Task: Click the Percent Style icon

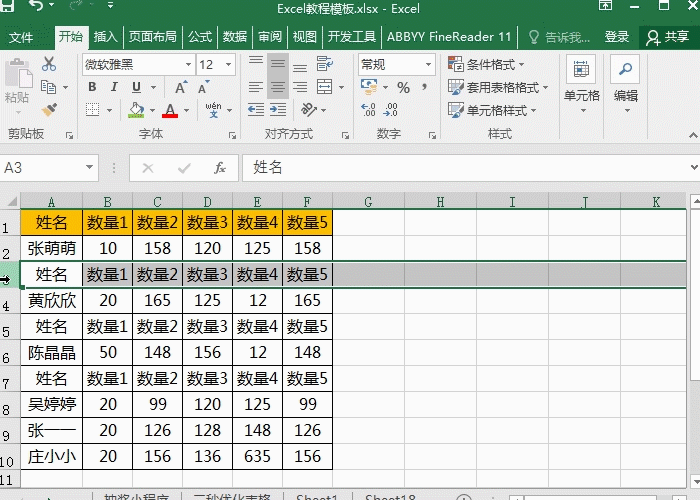Action: point(403,88)
